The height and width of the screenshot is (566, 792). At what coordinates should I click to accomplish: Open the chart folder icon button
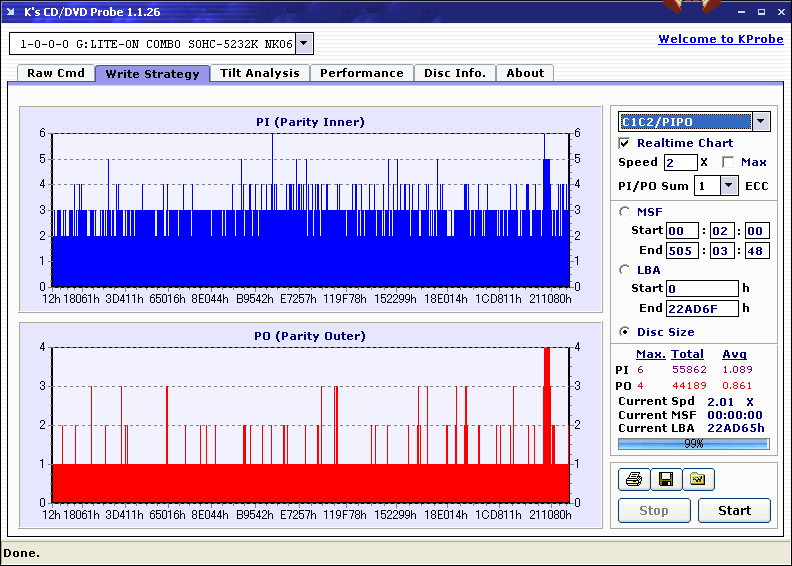point(698,480)
